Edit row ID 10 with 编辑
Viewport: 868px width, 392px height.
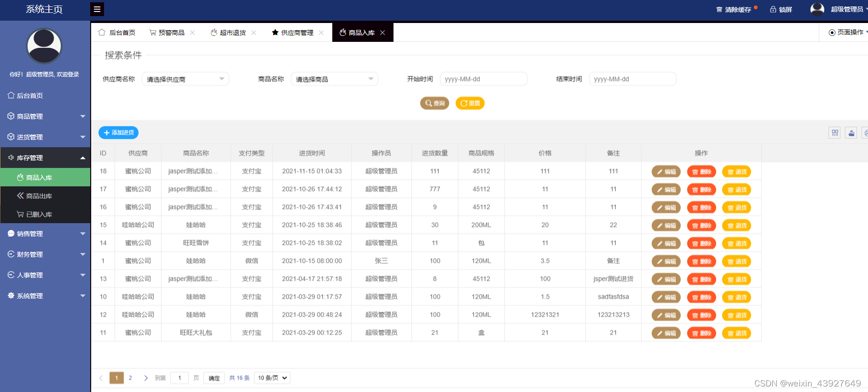(x=666, y=297)
